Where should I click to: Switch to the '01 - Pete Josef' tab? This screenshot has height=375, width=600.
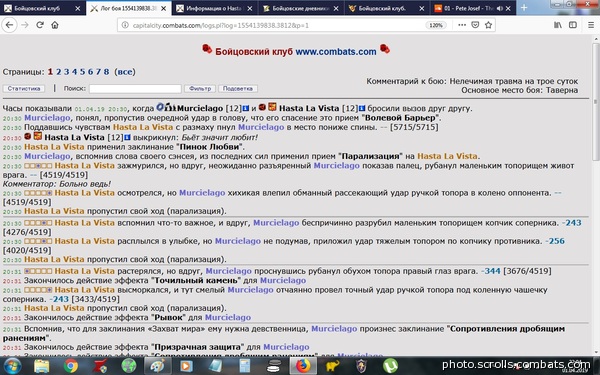474,8
